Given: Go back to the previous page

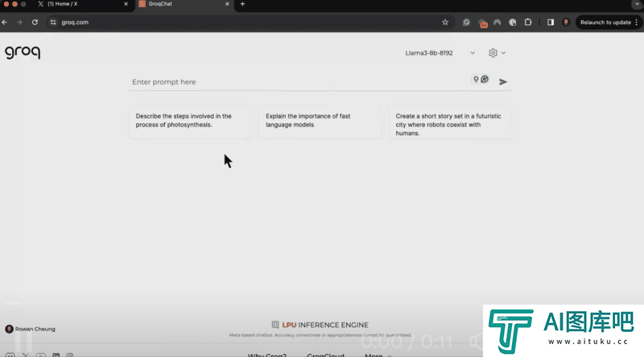Looking at the screenshot, I should point(5,23).
